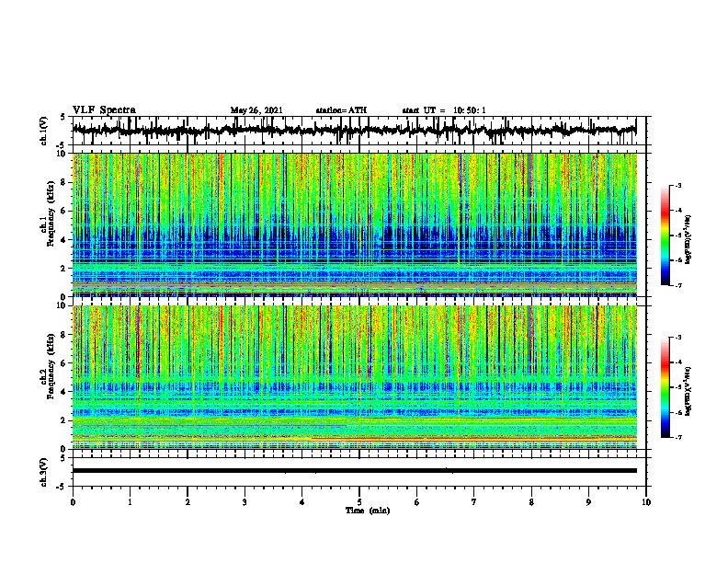Click the "-6" tick on ch.2 color bar
Viewport: 728px width, 563px height.
(678, 412)
